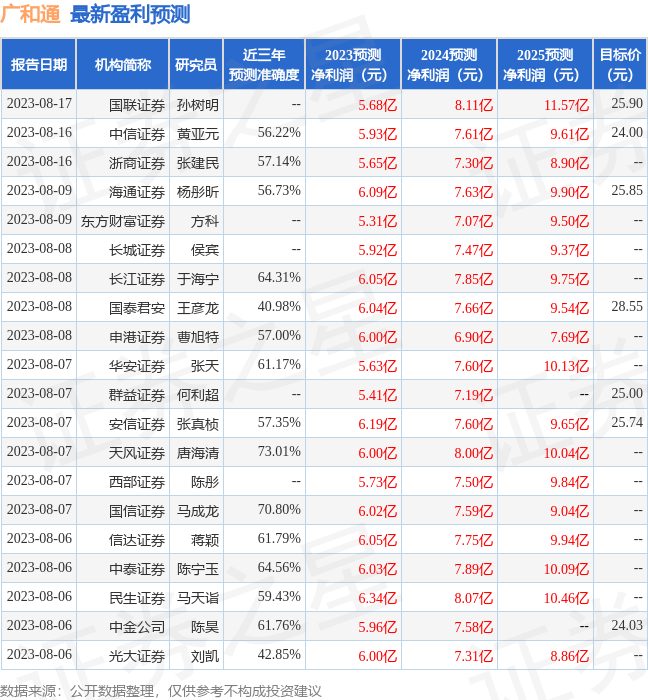Open the 国联证券 institution entry
The width and height of the screenshot is (648, 700).
(137, 104)
